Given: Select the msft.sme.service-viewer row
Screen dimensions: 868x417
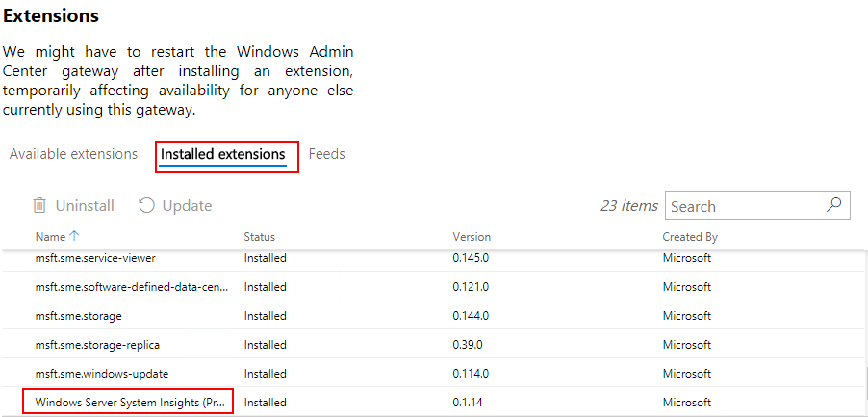Looking at the screenshot, I should coord(95,258).
